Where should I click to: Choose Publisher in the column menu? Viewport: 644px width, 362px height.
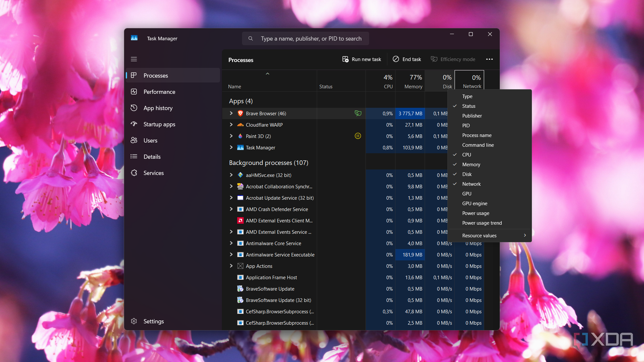coord(489,116)
